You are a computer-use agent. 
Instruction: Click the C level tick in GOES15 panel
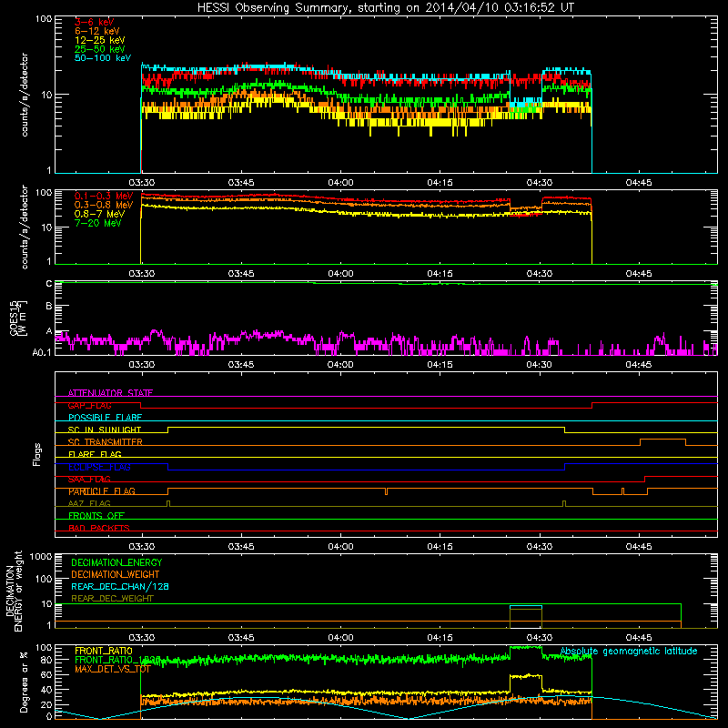click(x=49, y=284)
